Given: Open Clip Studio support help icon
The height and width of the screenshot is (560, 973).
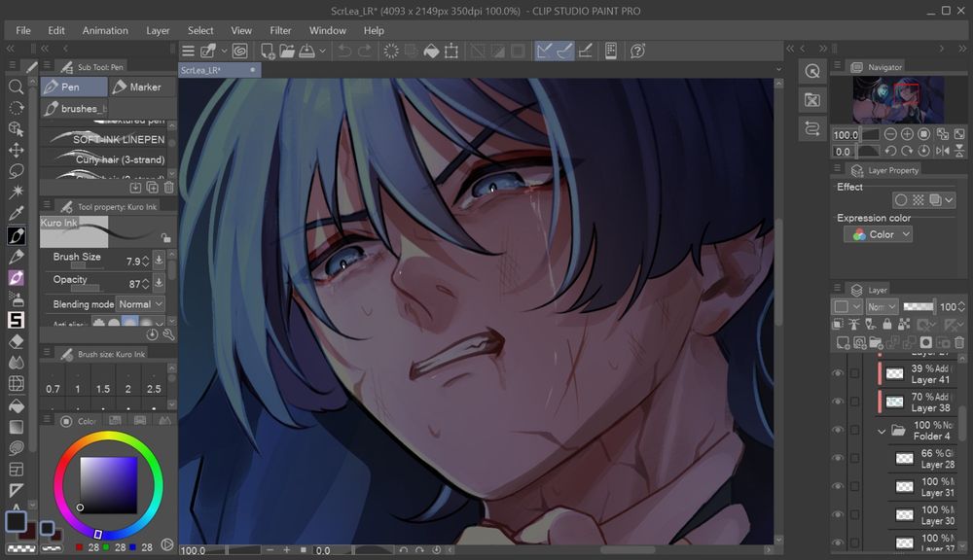Looking at the screenshot, I should (637, 51).
